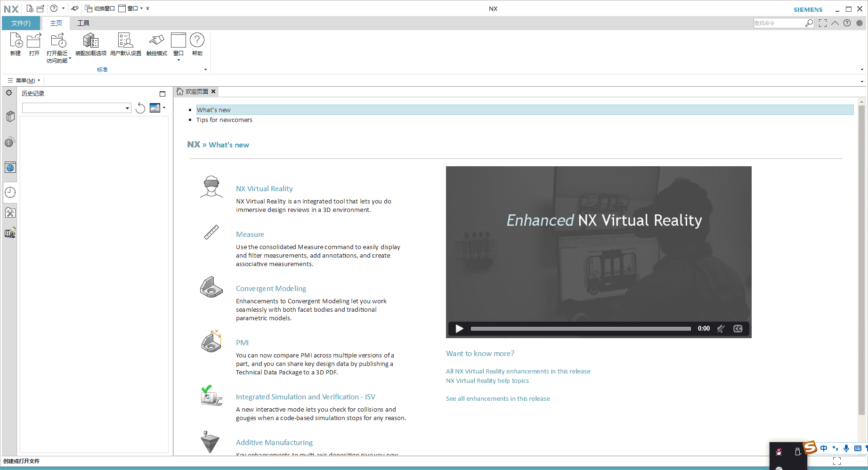Toggle the video mute speaker button
The width and height of the screenshot is (868, 470).
pyautogui.click(x=721, y=329)
